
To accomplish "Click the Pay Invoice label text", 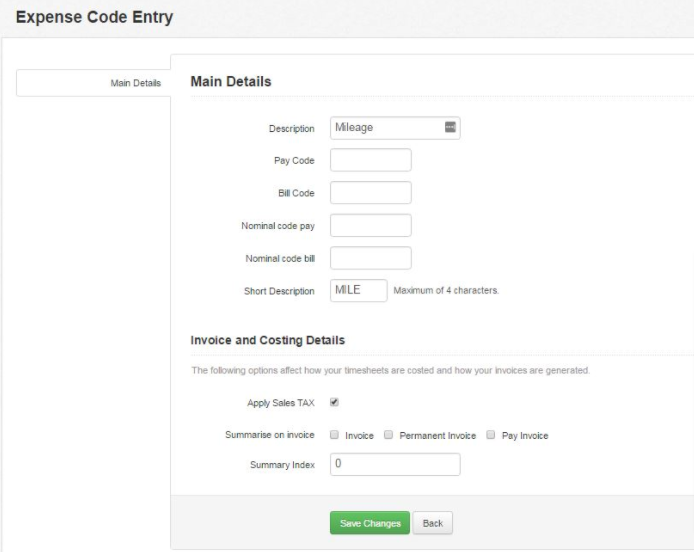I will 525,436.
